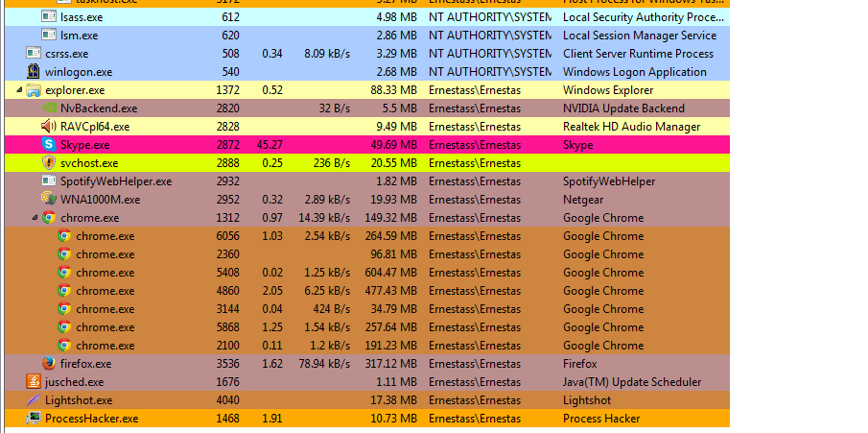Select SpotifyWebHelper.exe in the list
Image resolution: width=868 pixels, height=433 pixels.
367,181
